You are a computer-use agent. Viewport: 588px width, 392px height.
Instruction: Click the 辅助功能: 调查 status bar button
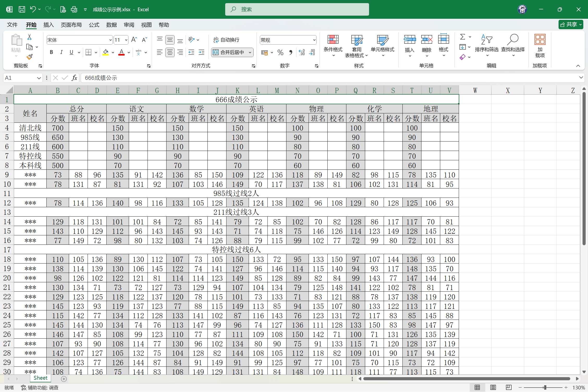(x=40, y=388)
